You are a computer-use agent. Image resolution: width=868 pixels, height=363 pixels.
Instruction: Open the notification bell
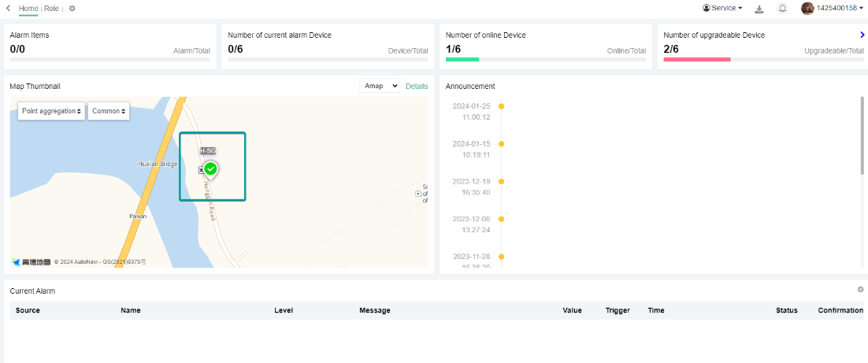coord(782,9)
